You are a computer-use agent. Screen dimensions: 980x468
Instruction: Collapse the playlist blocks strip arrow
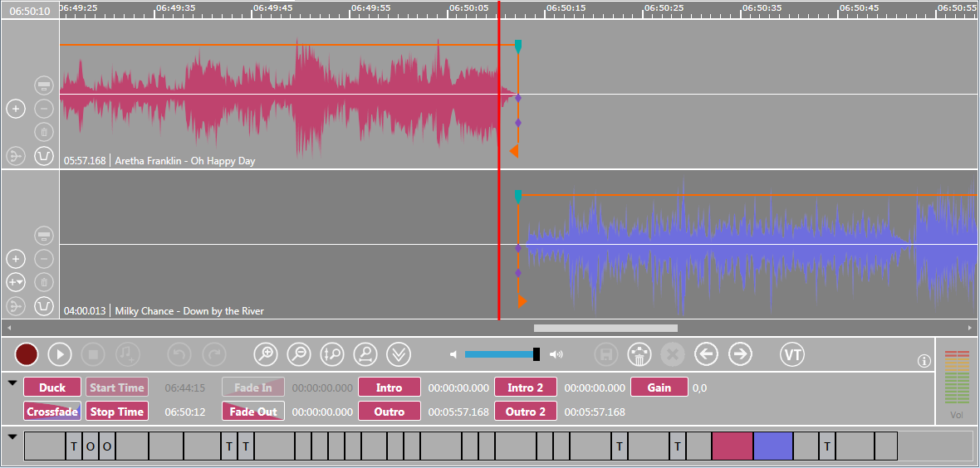tap(12, 436)
